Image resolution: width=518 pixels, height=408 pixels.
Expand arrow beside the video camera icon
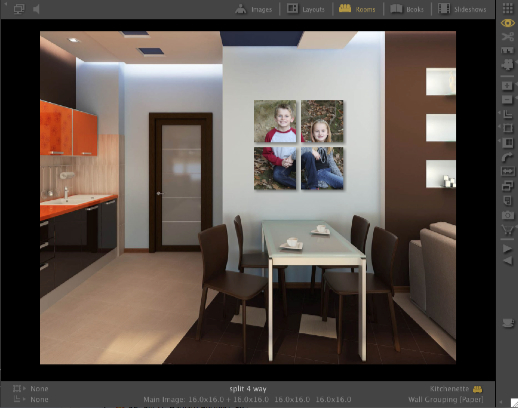[x=516, y=62]
